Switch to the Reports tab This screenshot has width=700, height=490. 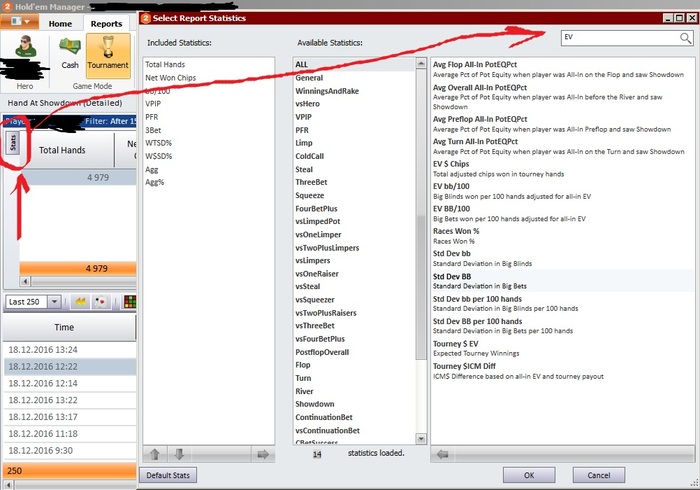106,24
